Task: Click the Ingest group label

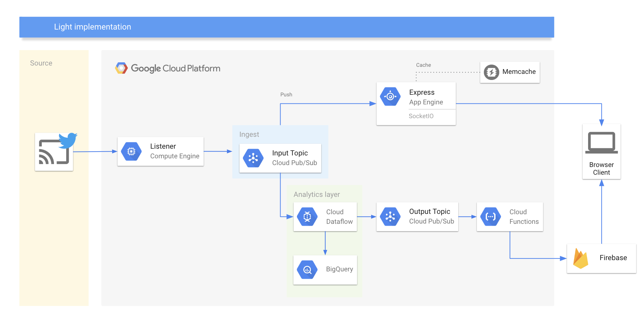Action: point(249,135)
